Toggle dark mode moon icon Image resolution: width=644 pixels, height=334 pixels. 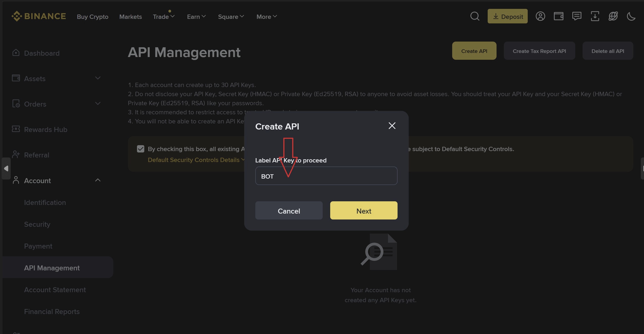tap(631, 17)
